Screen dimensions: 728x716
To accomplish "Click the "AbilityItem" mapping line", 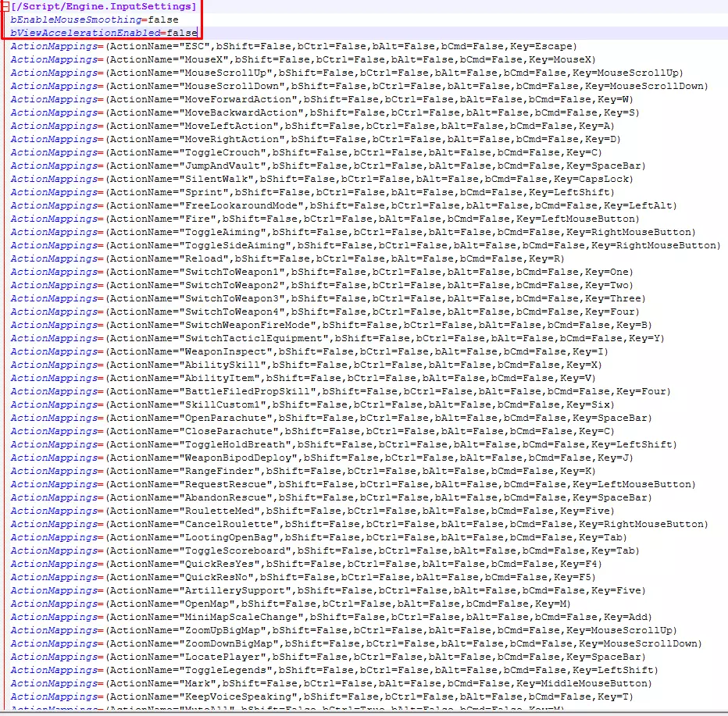I will coord(303,378).
